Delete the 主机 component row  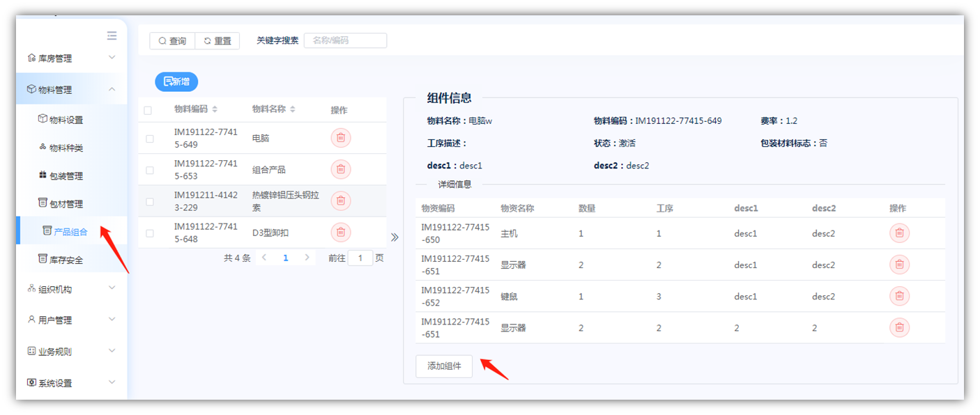pos(899,233)
